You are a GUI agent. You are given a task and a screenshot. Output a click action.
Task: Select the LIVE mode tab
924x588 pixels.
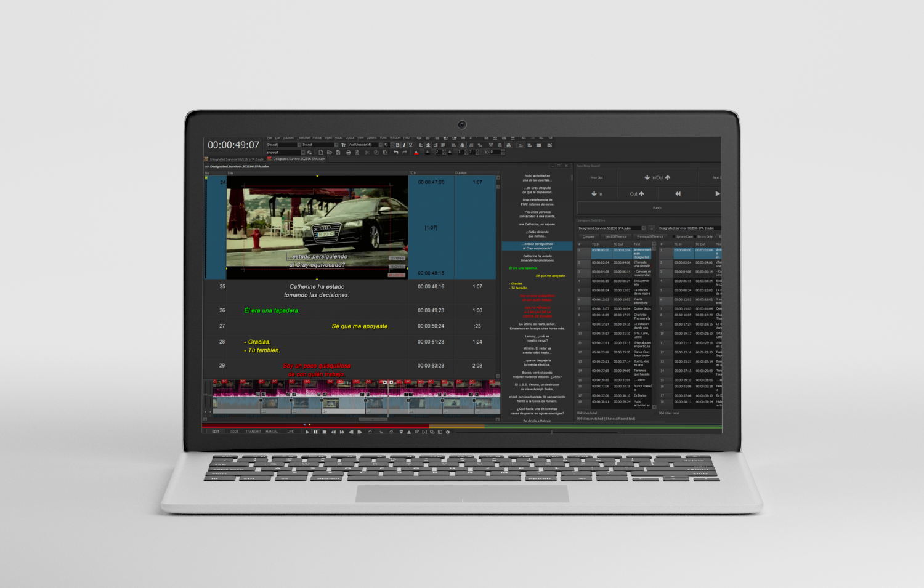[290, 432]
